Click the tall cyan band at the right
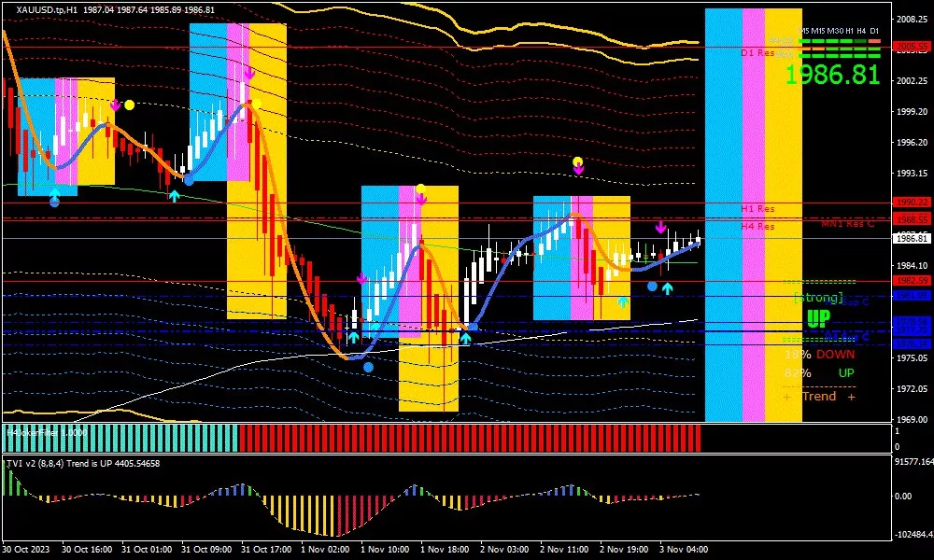The image size is (934, 560). pyautogui.click(x=723, y=215)
